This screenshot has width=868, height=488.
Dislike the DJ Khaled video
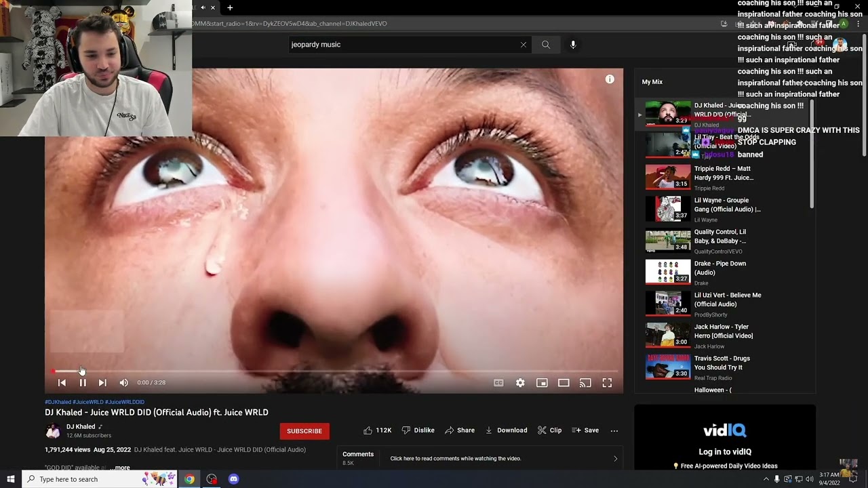418,430
